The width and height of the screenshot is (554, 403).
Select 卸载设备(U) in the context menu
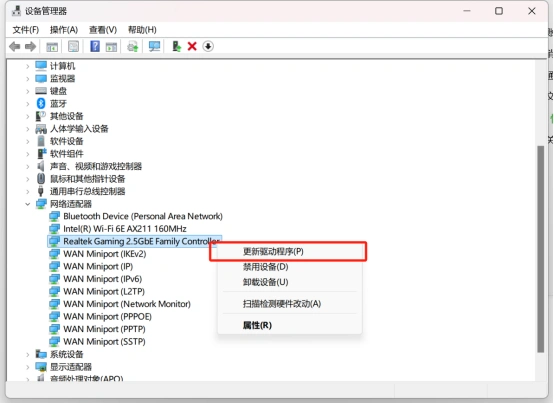[265, 282]
